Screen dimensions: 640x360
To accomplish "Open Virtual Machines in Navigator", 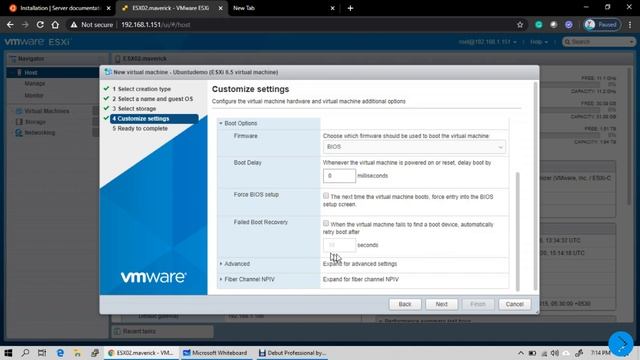I will pyautogui.click(x=47, y=111).
